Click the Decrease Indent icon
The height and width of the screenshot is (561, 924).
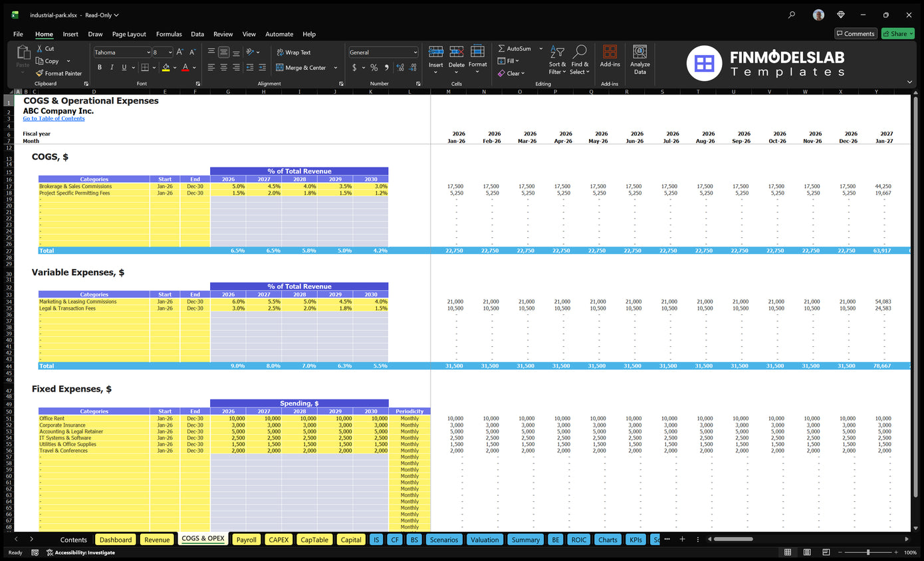pyautogui.click(x=251, y=67)
